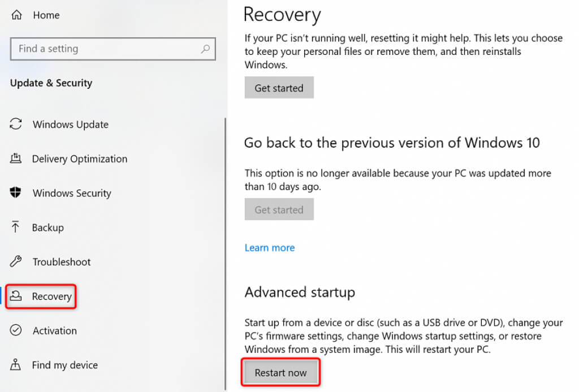Click the Recovery sidebar icon
This screenshot has width=579, height=392.
pos(17,296)
